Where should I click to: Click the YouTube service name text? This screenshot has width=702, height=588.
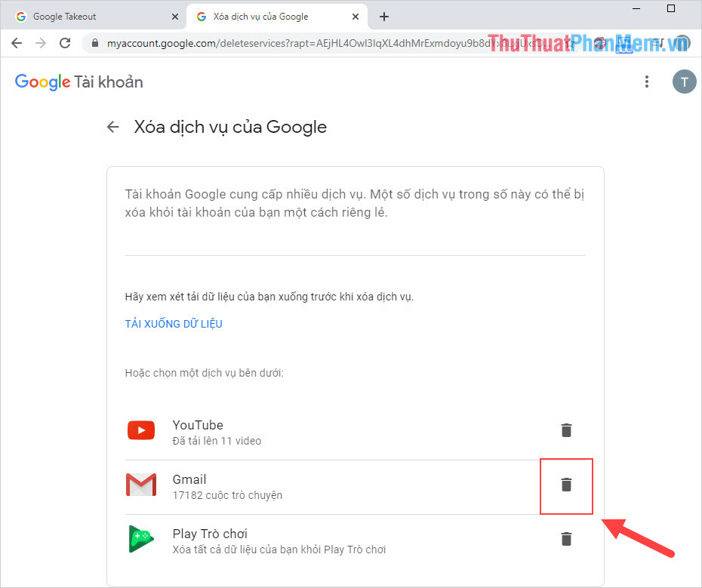(198, 425)
